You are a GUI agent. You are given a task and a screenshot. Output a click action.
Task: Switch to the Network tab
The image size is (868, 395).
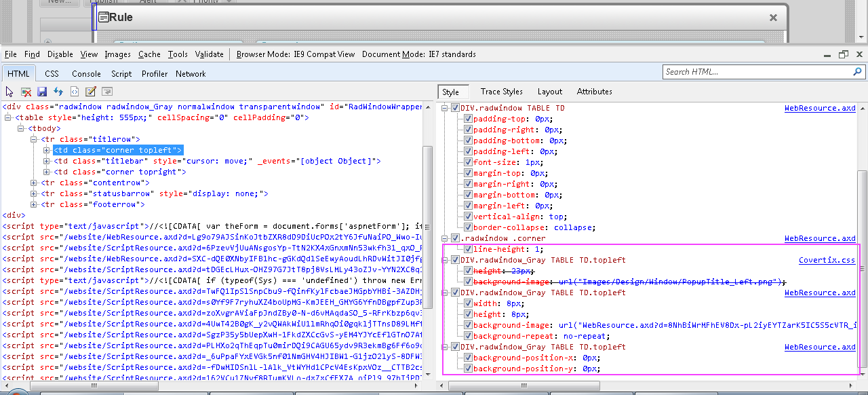191,74
